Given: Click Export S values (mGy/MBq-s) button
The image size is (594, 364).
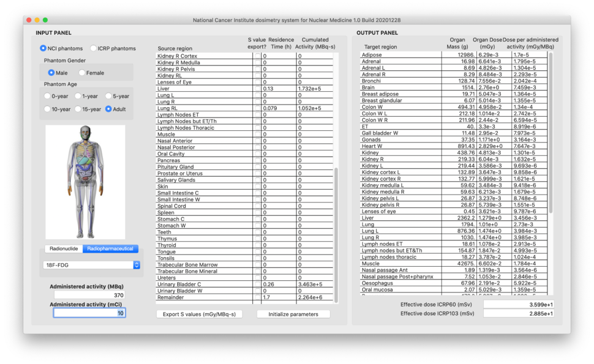Looking at the screenshot, I should coord(199,314).
